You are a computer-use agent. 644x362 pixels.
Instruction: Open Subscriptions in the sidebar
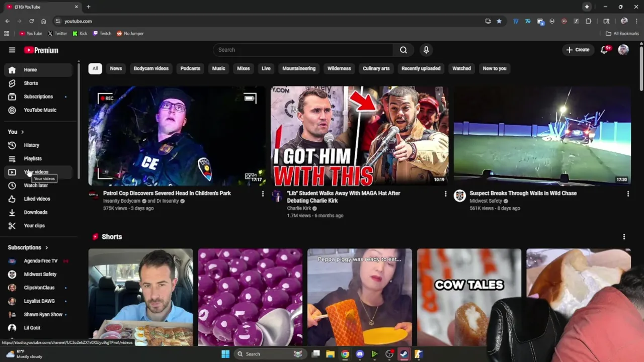[38, 97]
